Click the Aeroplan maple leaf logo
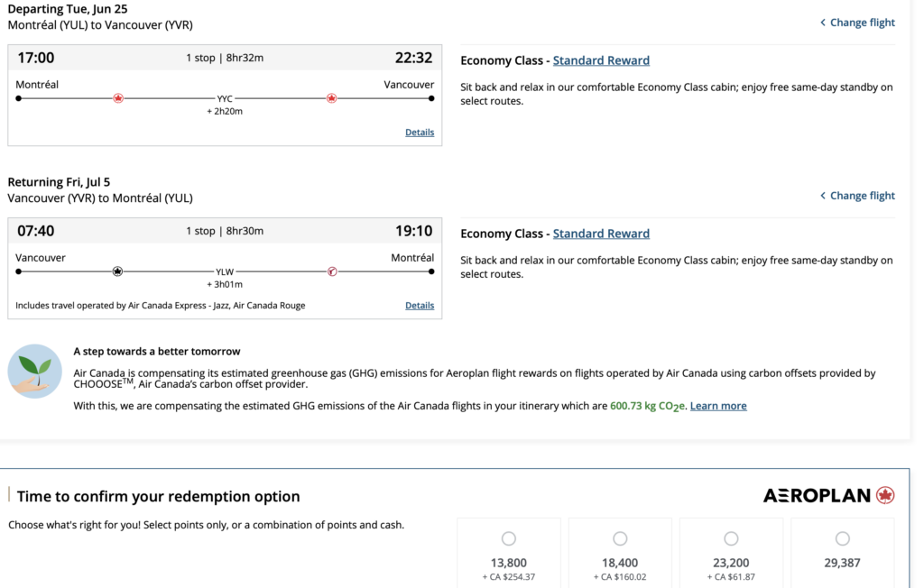 click(885, 495)
